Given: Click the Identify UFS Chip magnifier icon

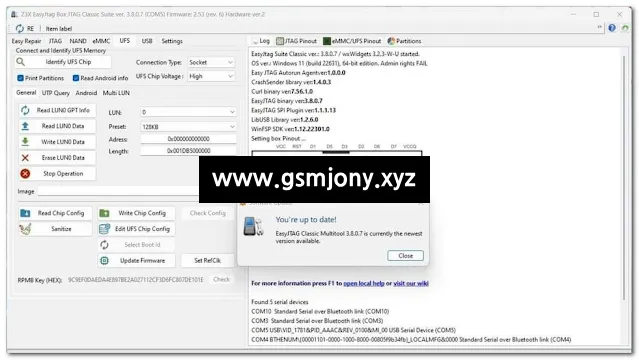Looking at the screenshot, I should [20, 62].
